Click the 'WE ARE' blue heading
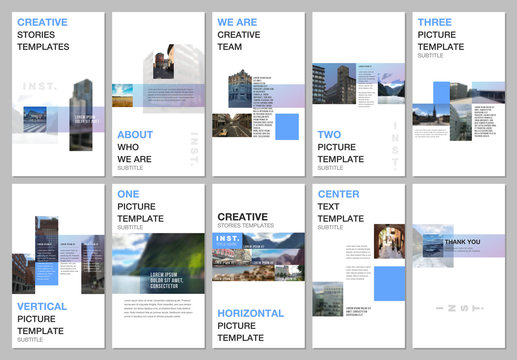 [237, 22]
